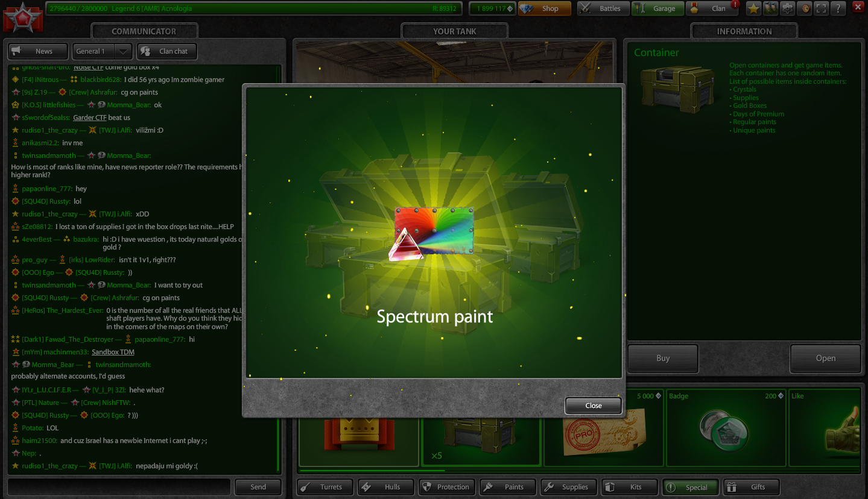Image resolution: width=868 pixels, height=499 pixels.
Task: Click username [HeRos] The_Hardest_Ever in chat
Action: point(62,310)
